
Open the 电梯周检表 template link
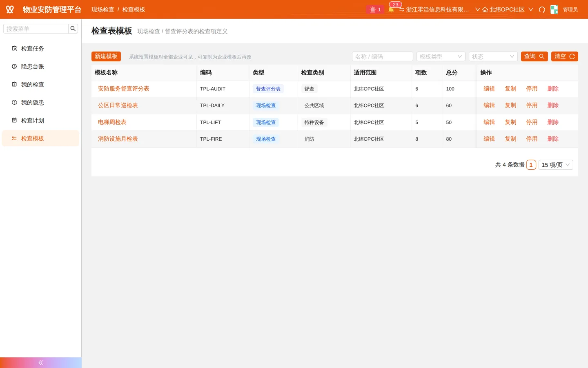[x=112, y=122]
